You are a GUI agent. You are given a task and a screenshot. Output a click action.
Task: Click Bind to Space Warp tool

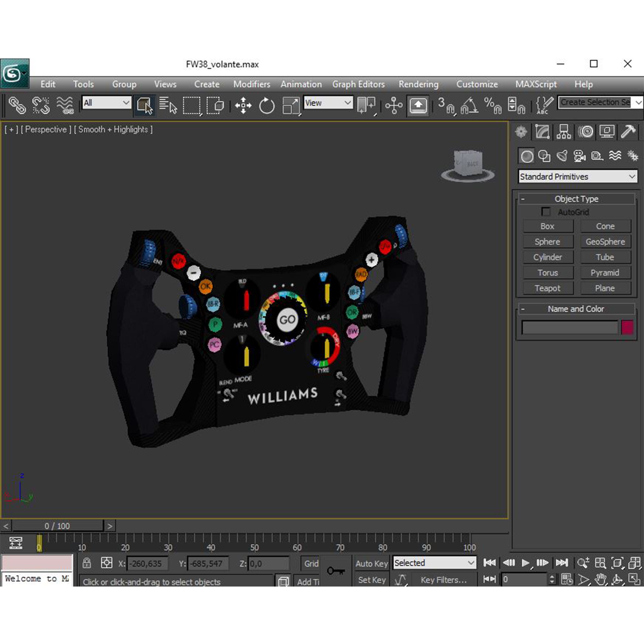pos(65,105)
